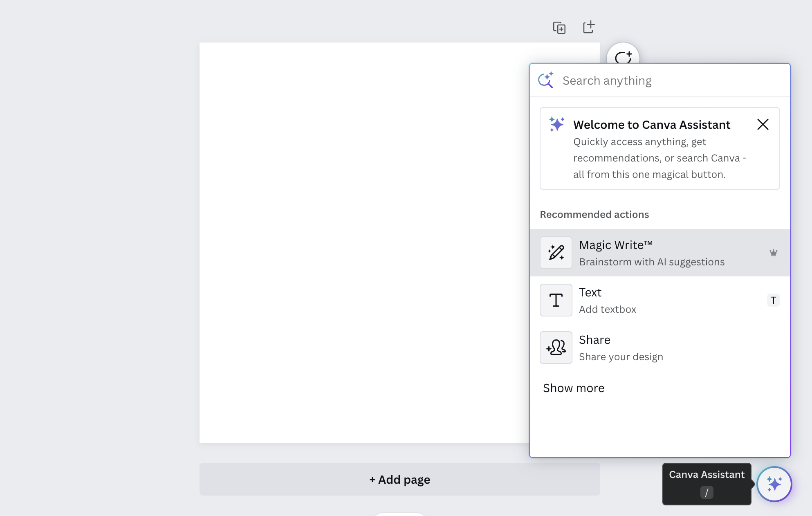Click the crown premium icon on Magic Write
Screen dimensions: 812x516
773,253
